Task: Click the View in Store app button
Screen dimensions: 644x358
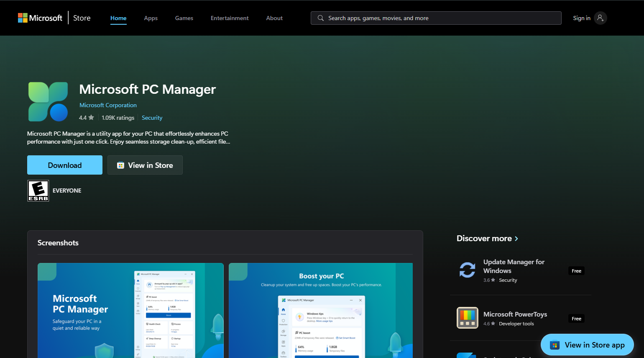Action: pos(587,345)
